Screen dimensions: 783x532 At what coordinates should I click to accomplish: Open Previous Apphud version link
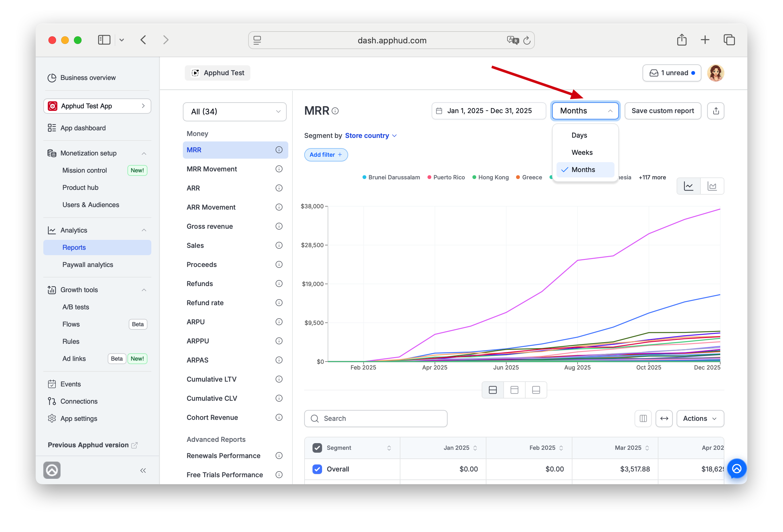click(92, 445)
